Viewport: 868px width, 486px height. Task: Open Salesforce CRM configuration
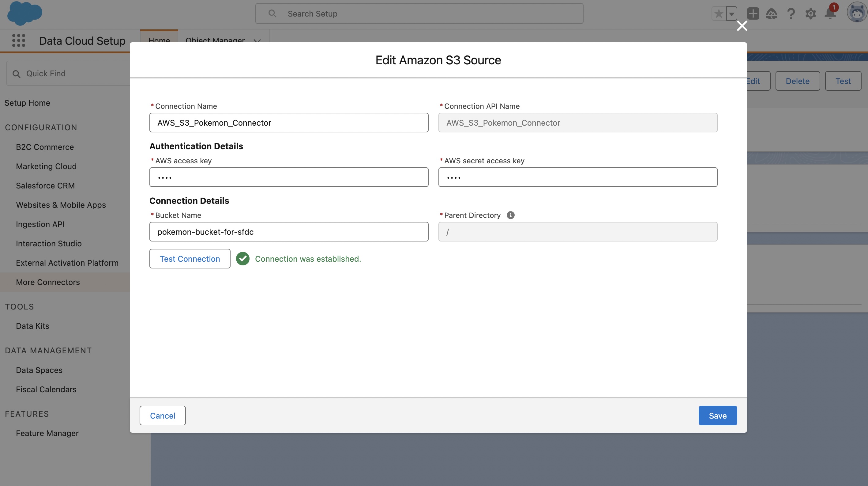(x=45, y=185)
